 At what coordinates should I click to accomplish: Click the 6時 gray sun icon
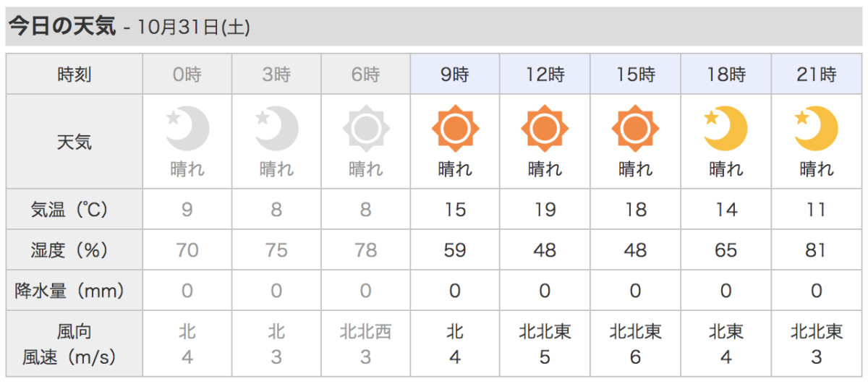coord(366,129)
